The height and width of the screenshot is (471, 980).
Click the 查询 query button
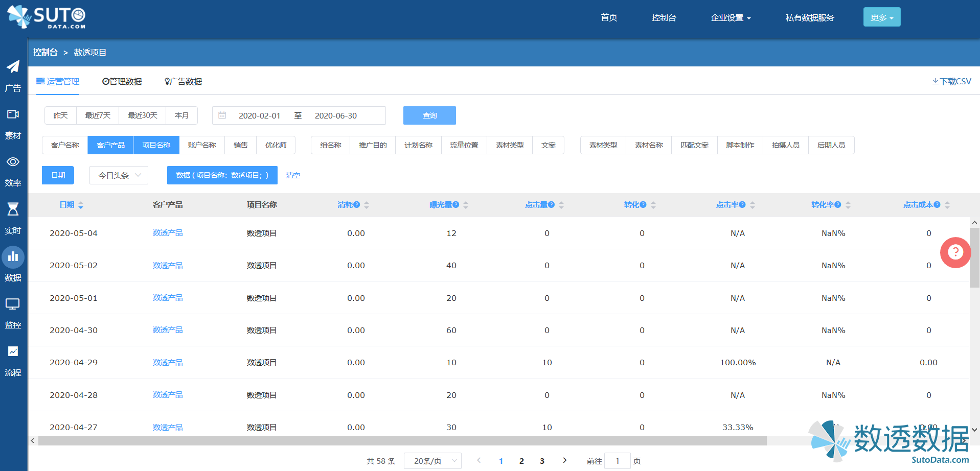coord(429,115)
